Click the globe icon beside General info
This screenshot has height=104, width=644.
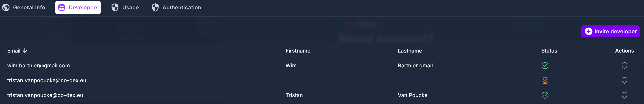[x=6, y=8]
